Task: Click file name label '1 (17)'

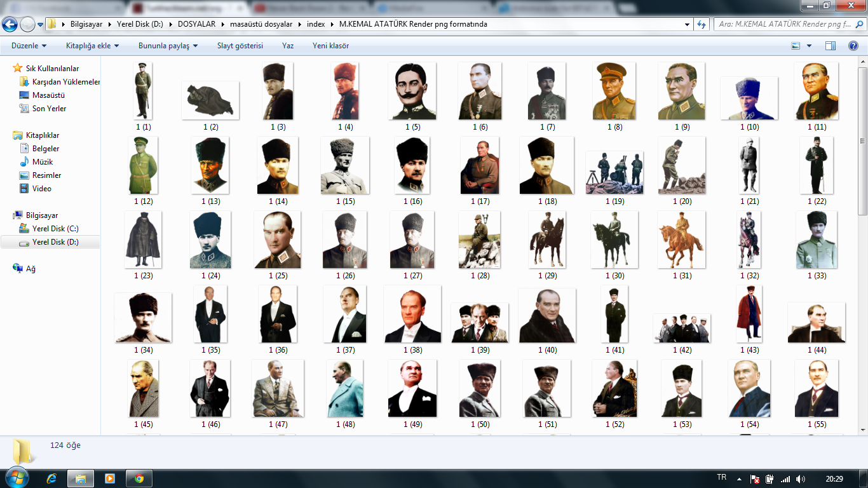Action: coord(480,201)
